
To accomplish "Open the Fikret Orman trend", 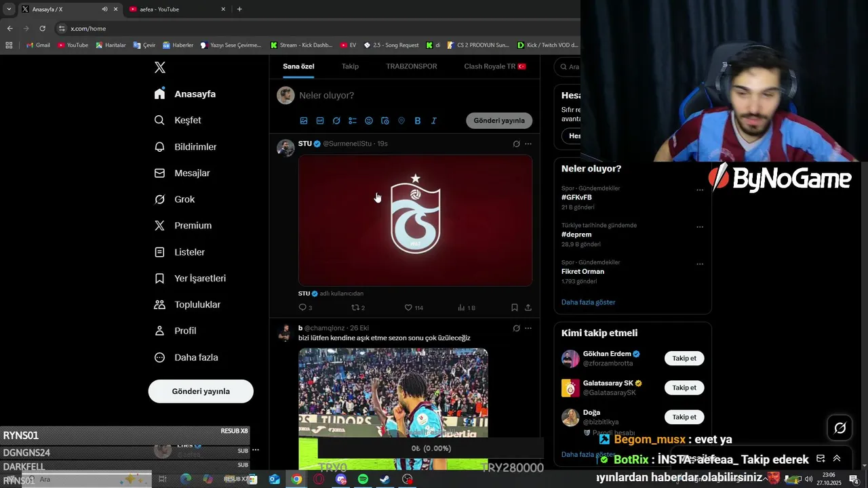I will point(583,272).
